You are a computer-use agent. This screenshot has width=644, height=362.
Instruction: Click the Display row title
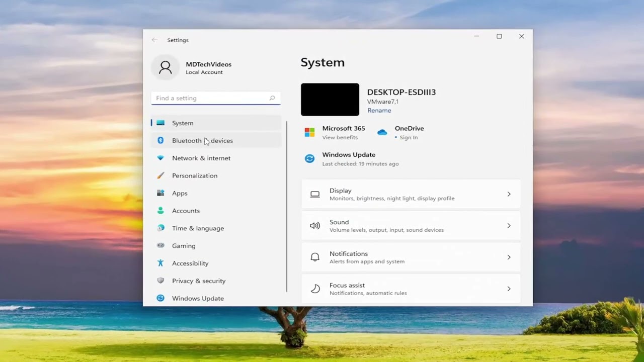tap(341, 191)
